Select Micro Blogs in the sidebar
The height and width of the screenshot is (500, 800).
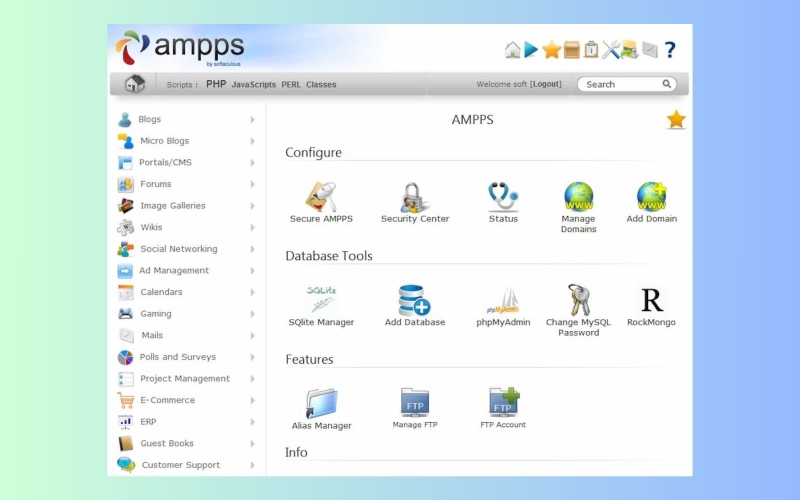[164, 141]
